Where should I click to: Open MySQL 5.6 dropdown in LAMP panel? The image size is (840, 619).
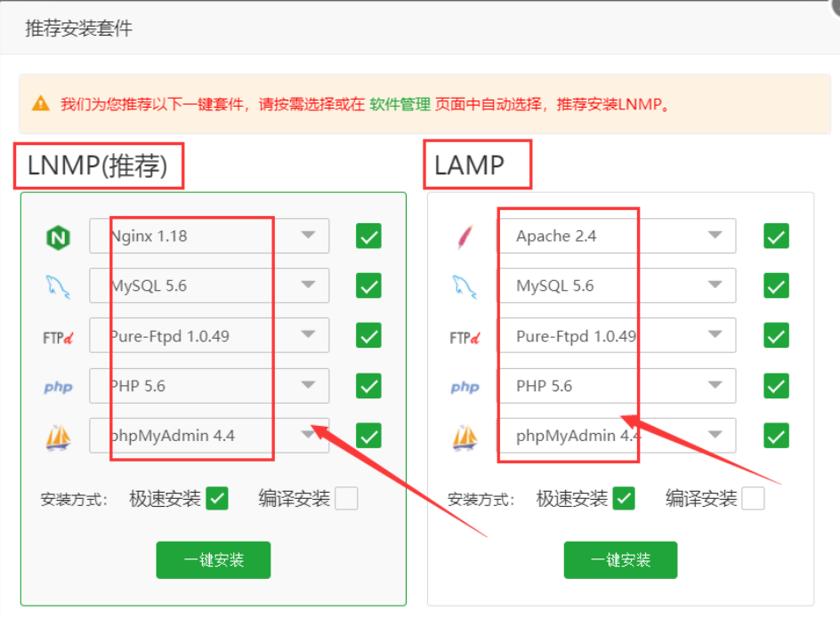(616, 285)
